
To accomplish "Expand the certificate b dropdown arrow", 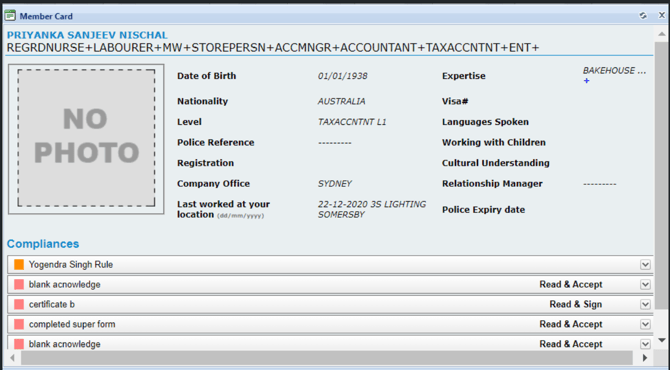I will [x=645, y=305].
